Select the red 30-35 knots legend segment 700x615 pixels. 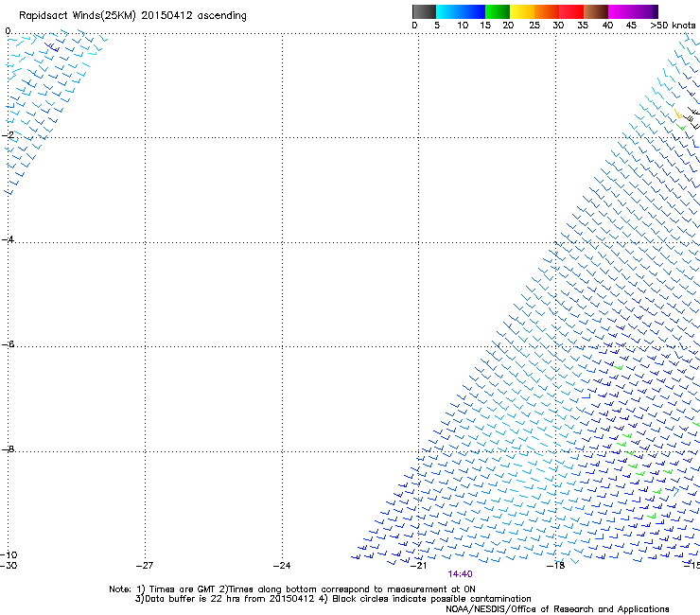click(571, 11)
